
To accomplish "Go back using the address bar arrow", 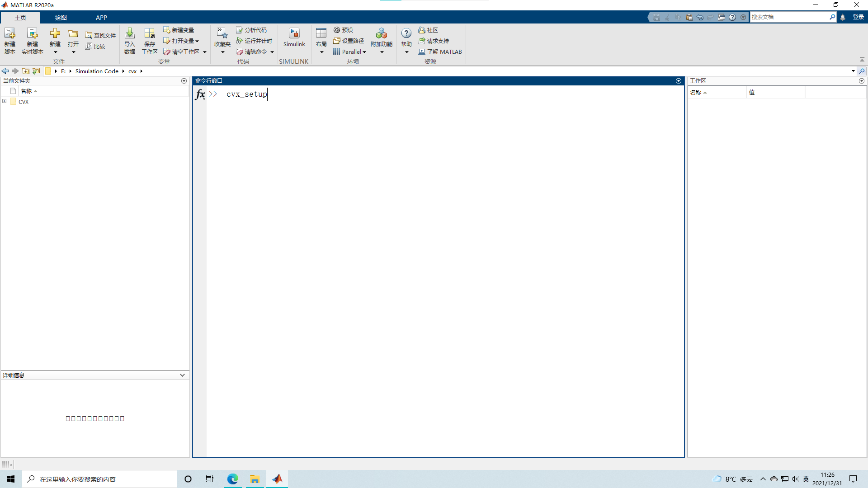I will click(x=5, y=71).
